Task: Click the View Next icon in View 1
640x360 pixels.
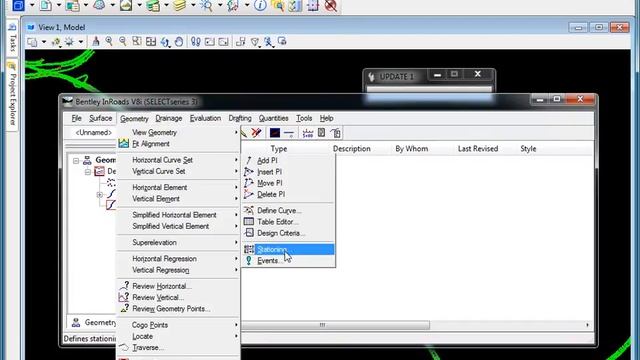Action: click(223, 42)
